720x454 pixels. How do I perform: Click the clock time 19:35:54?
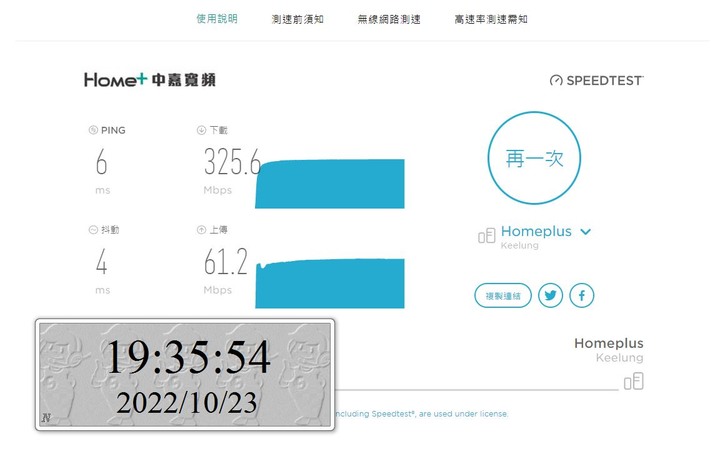[188, 357]
